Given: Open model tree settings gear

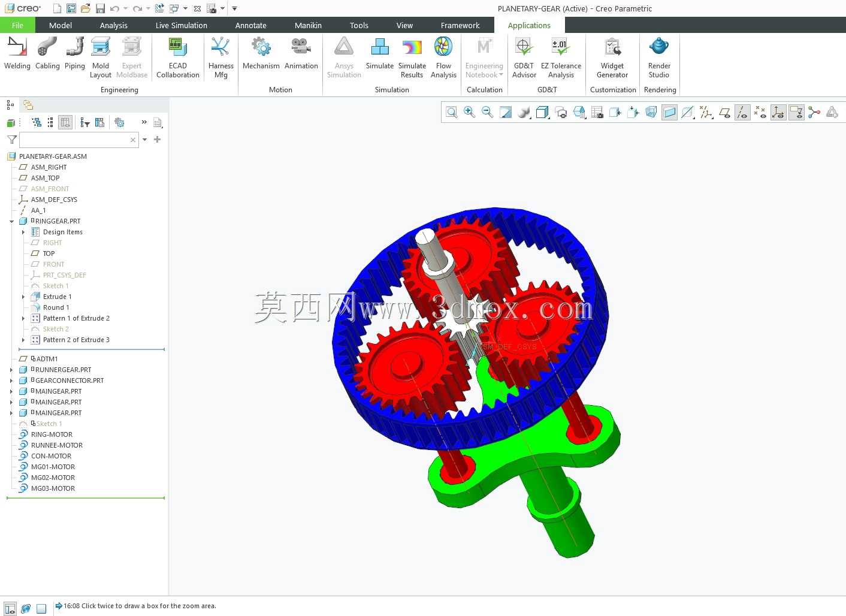Looking at the screenshot, I should click(x=120, y=122).
